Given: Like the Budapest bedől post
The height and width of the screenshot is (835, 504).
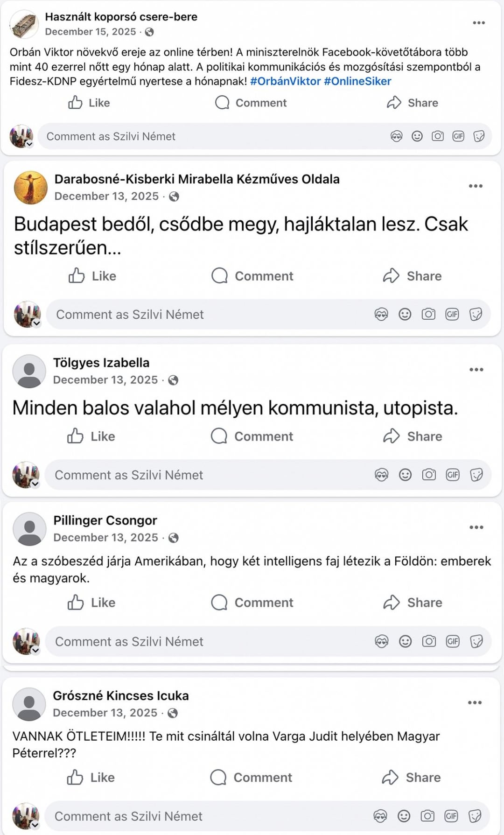Looking at the screenshot, I should pyautogui.click(x=92, y=276).
